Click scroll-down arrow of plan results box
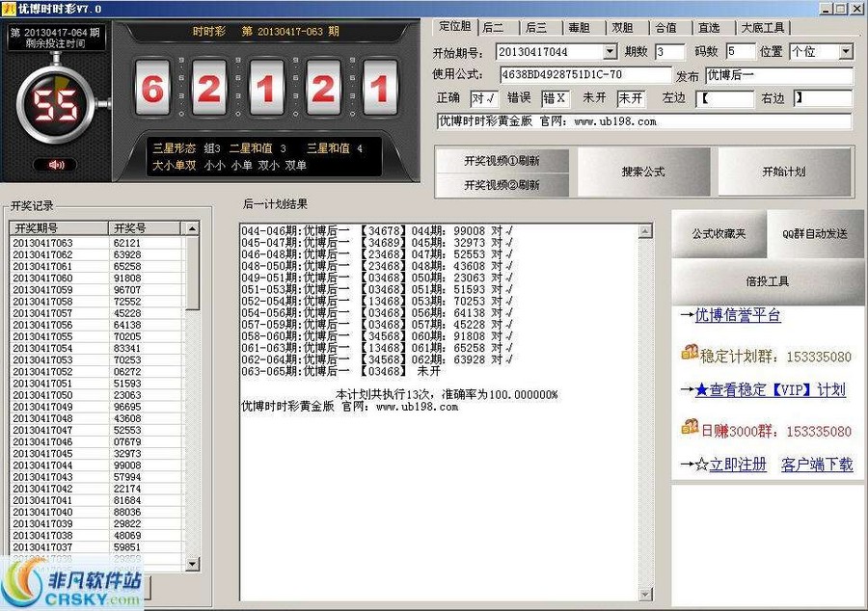Viewport: 868px width, 611px height. pos(645,595)
